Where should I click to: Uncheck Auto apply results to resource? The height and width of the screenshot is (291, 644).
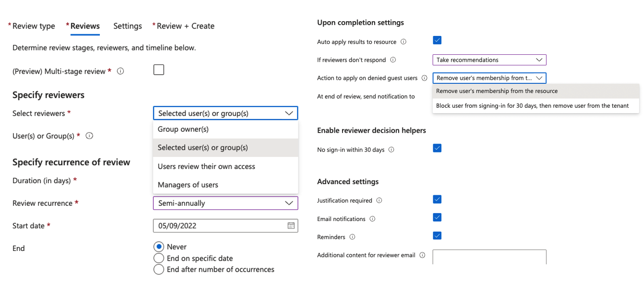point(437,40)
